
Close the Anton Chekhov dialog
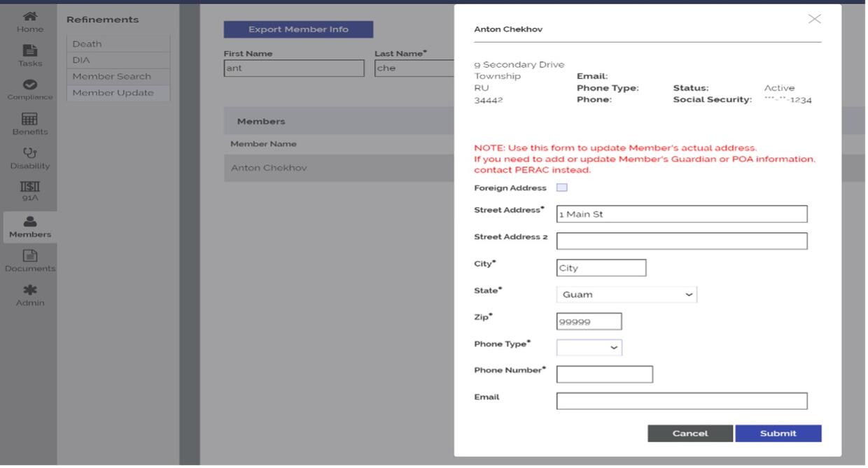[x=814, y=19]
